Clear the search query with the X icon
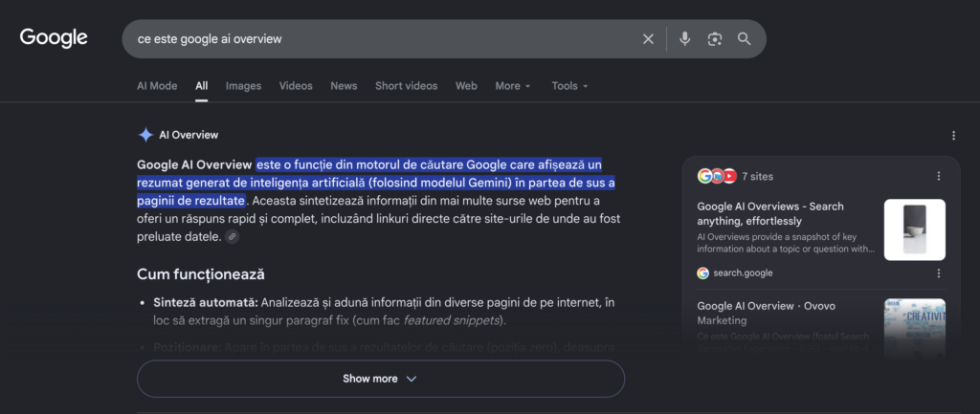980x414 pixels. point(648,38)
